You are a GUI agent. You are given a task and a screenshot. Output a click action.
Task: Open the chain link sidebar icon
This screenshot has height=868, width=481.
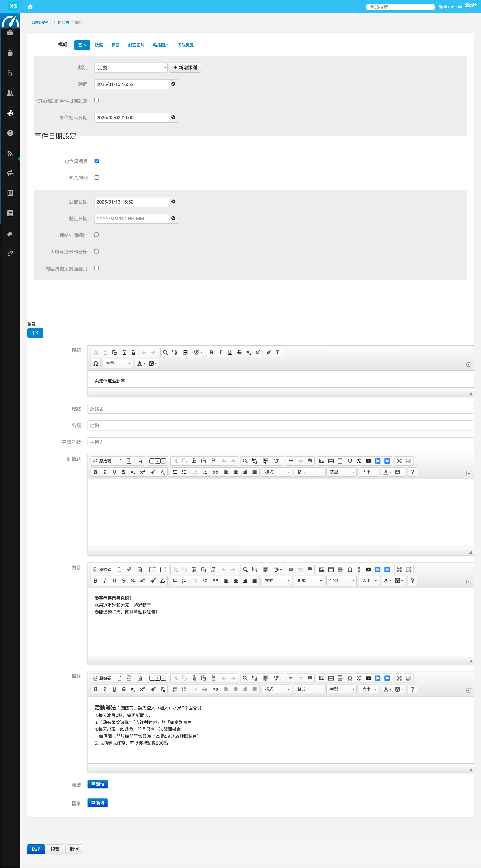point(10,253)
